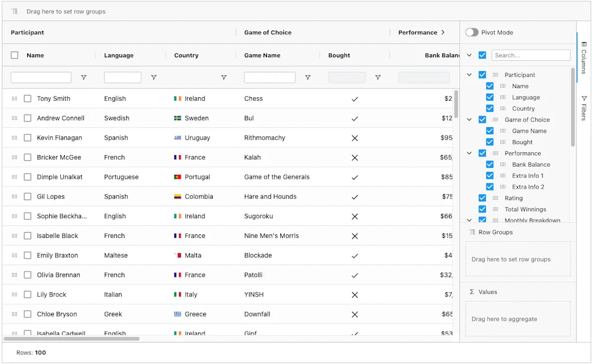This screenshot has width=593, height=364.
Task: Click the filter icon under Name column
Action: point(83,78)
